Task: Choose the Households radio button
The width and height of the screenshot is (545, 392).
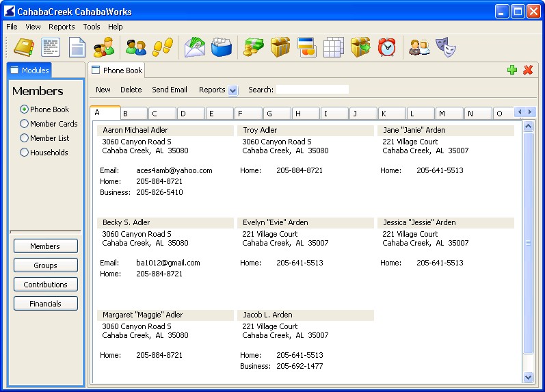Action: coord(25,153)
